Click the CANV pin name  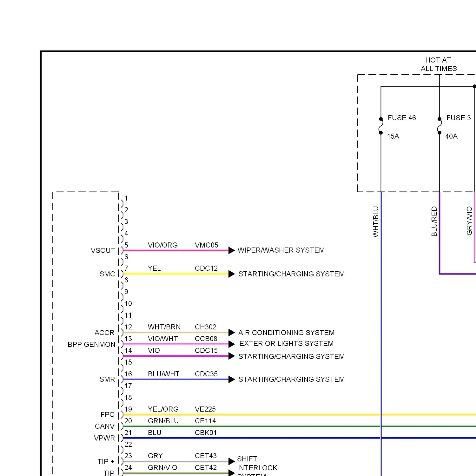(104, 426)
